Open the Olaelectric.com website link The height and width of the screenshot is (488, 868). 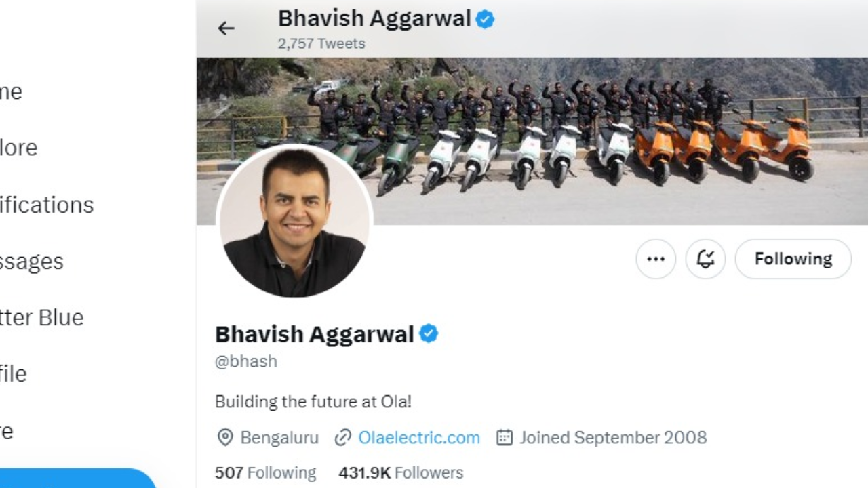[x=419, y=438]
